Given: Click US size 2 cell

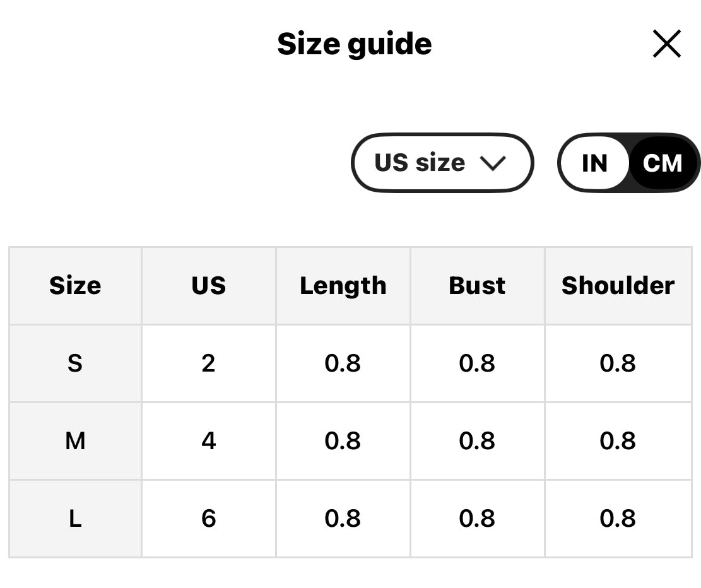Looking at the screenshot, I should [x=208, y=363].
